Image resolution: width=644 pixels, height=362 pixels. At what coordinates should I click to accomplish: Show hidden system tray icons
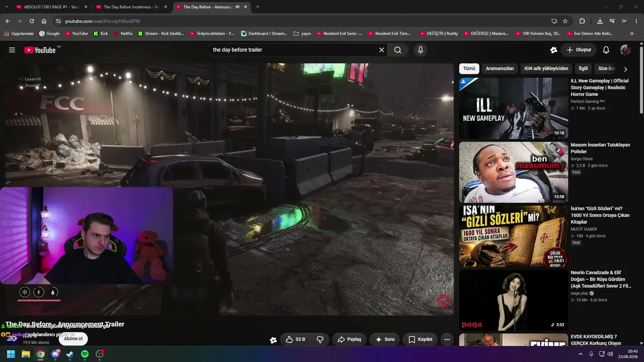click(580, 354)
